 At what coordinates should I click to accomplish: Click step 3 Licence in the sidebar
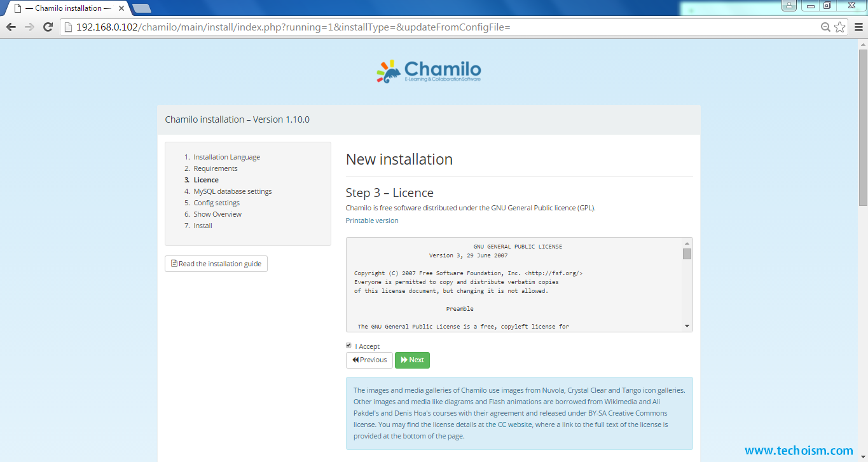(206, 180)
